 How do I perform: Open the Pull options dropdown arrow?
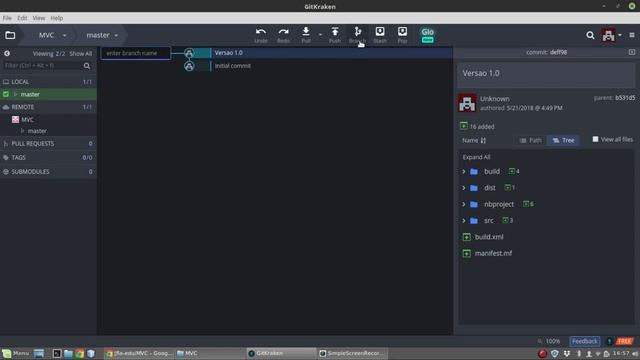tap(320, 35)
